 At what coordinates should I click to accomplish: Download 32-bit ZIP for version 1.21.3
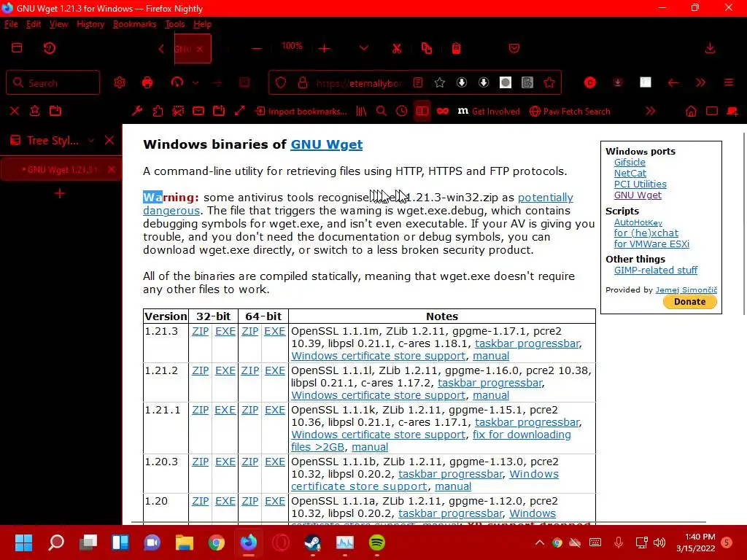coord(201,331)
